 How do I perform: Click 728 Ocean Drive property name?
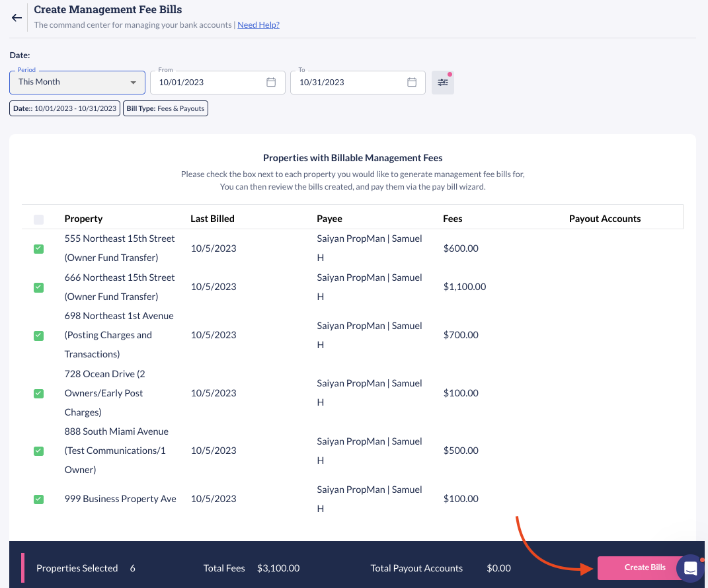[104, 392]
